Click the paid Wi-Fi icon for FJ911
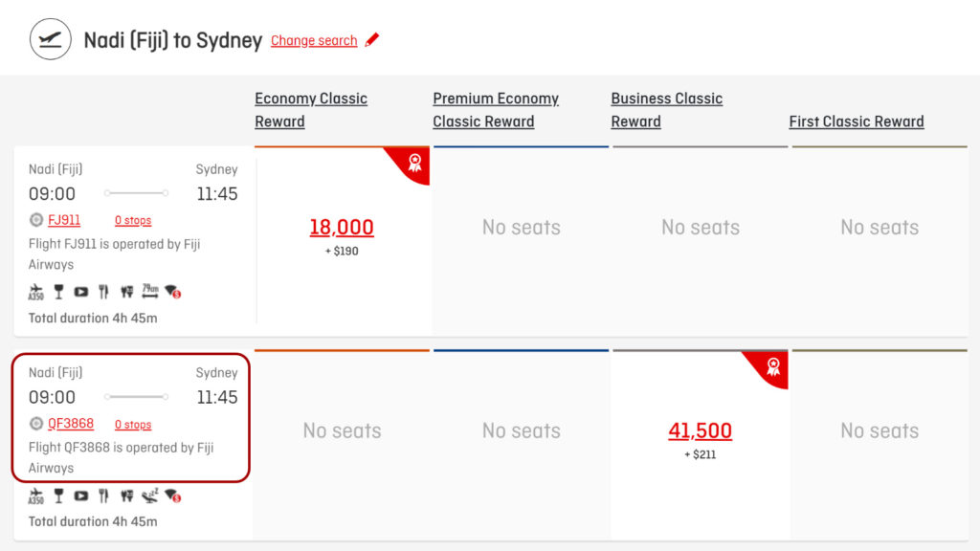 (172, 291)
